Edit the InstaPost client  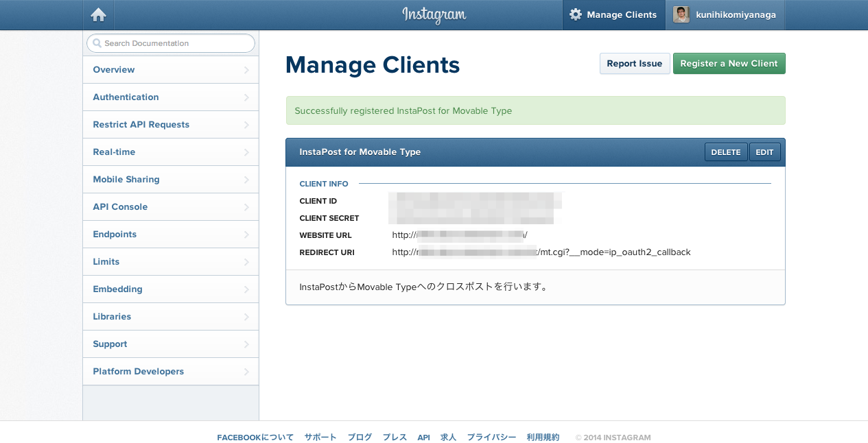(764, 152)
